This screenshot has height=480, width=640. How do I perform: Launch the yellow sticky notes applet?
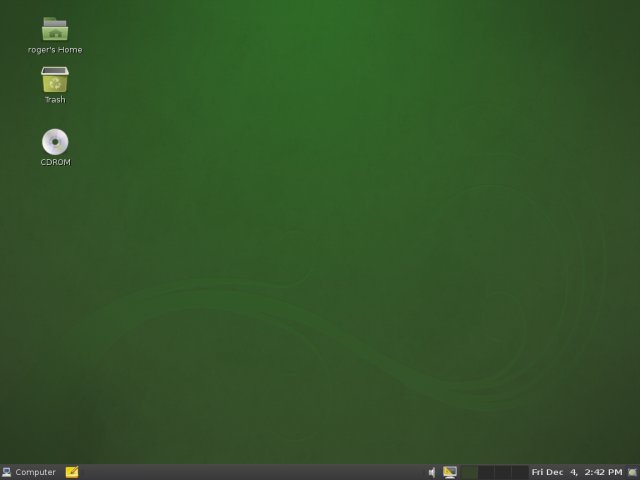point(72,472)
